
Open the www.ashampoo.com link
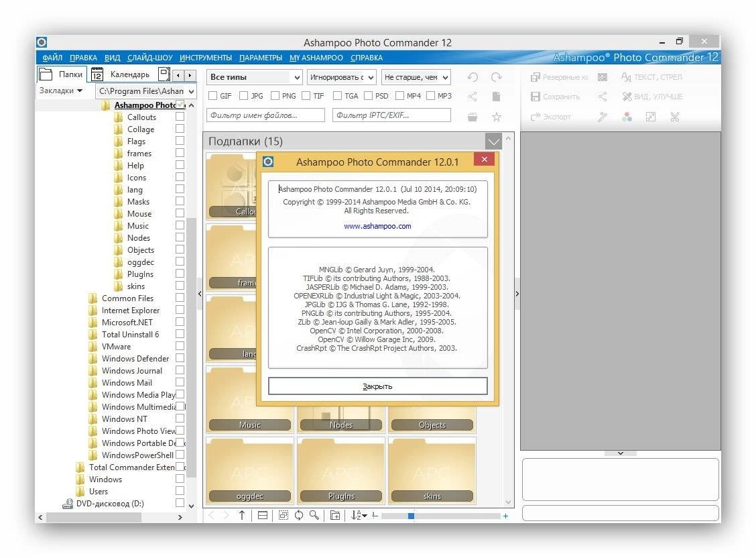377,226
